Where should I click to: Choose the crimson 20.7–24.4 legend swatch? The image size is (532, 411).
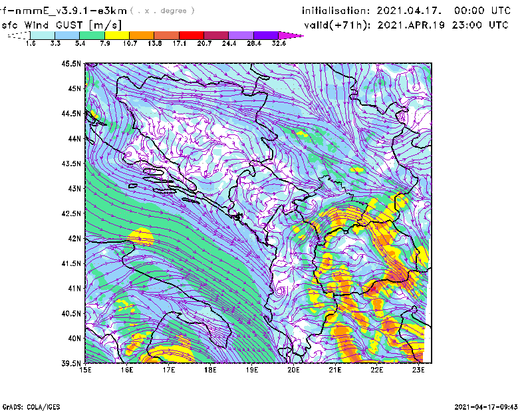[x=216, y=35]
